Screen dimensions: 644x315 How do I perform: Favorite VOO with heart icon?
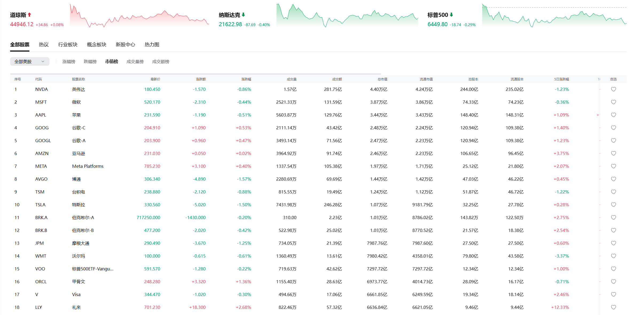[613, 269]
